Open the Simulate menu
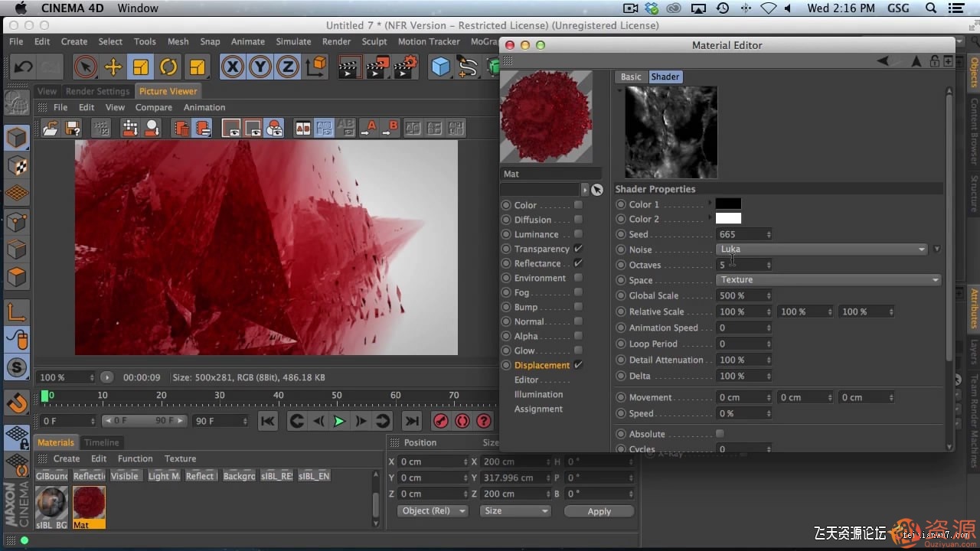Screen dimensions: 980x551 pyautogui.click(x=293, y=41)
